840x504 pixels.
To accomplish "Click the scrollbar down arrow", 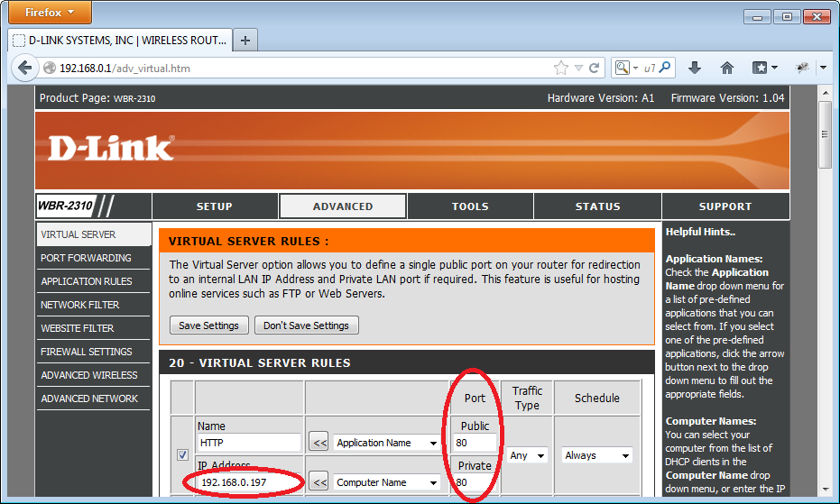I will coord(825,489).
